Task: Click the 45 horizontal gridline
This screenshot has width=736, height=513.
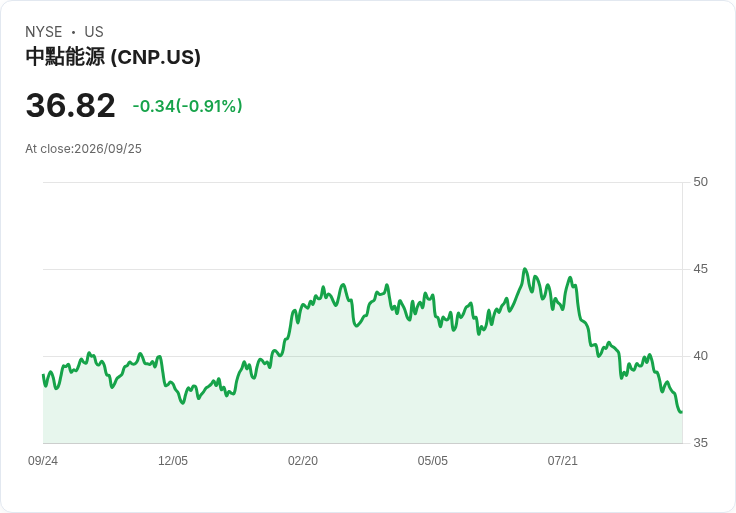Action: click(363, 269)
